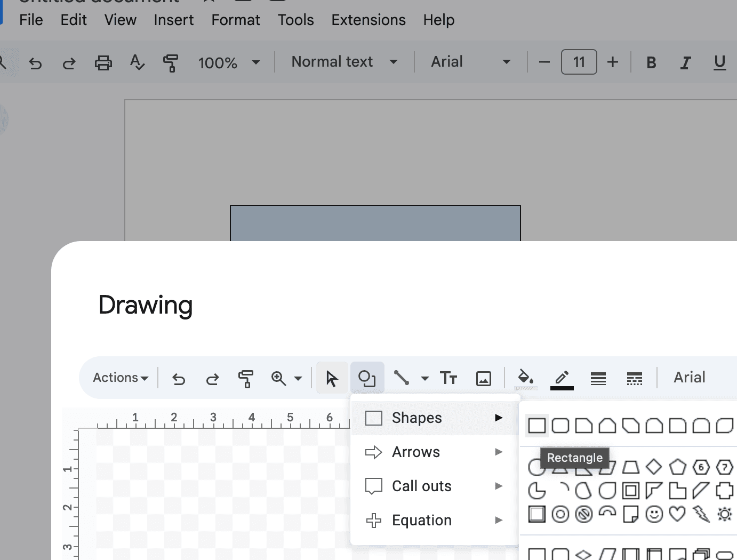
Task: Open the border color picker
Action: (x=562, y=379)
